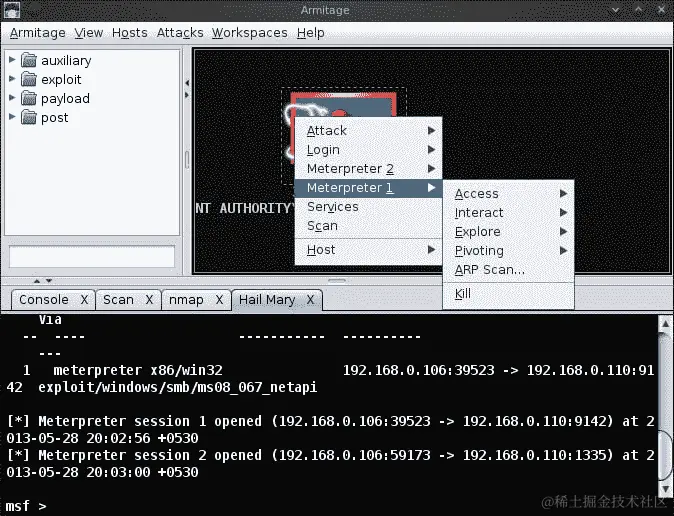Open the Meterpreter 2 submenu arrow
The height and width of the screenshot is (516, 674).
coord(432,169)
